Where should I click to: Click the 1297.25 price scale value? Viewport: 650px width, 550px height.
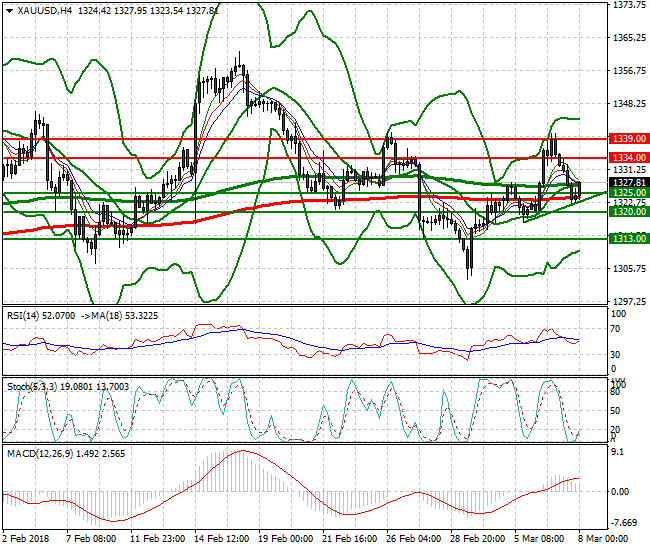coord(629,301)
